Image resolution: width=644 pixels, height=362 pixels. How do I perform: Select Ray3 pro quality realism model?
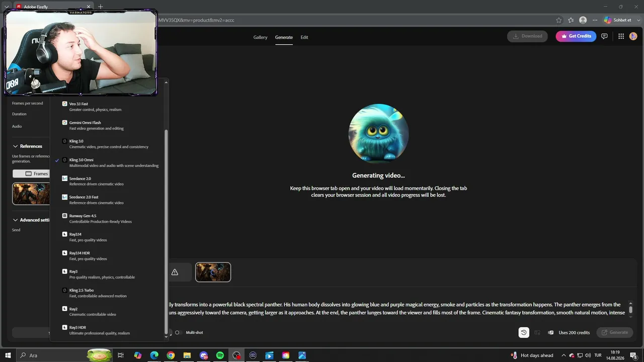coord(108,274)
